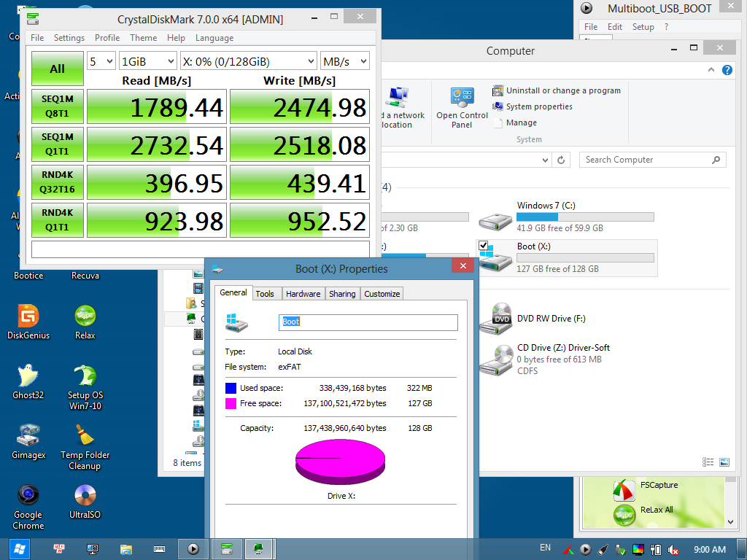
Task: Click Manage in the System ribbon group
Action: click(516, 122)
